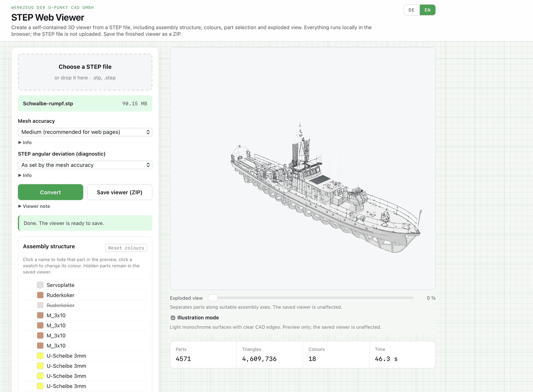Click the 0 % exploded view value
This screenshot has width=533, height=392.
click(431, 298)
